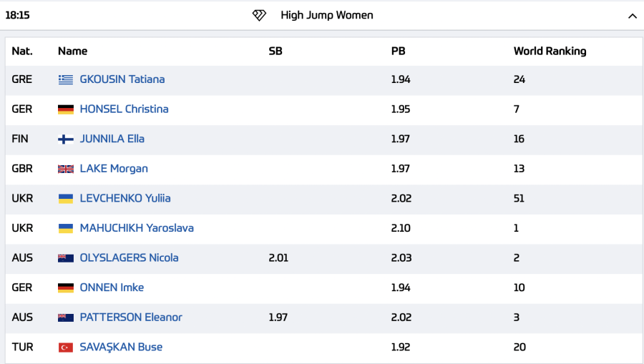Click the Finnish flag beside JUNNILA Ella
644x364 pixels.
(66, 139)
